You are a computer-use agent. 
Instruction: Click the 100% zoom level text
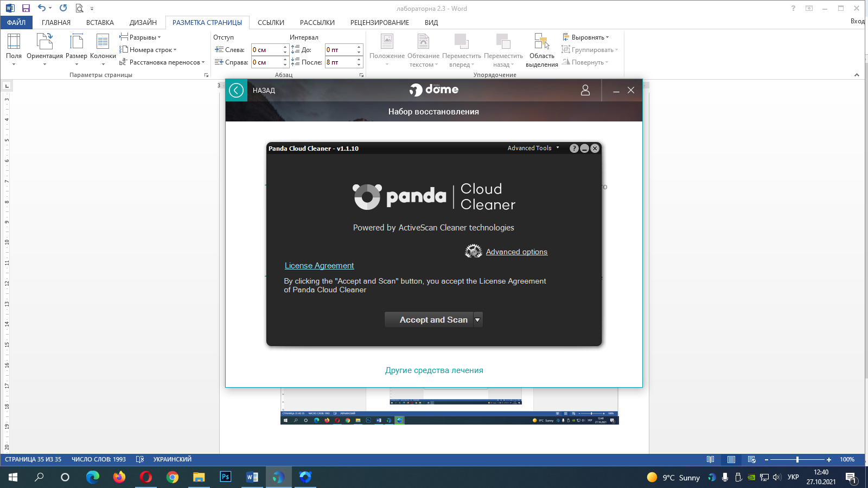847,459
